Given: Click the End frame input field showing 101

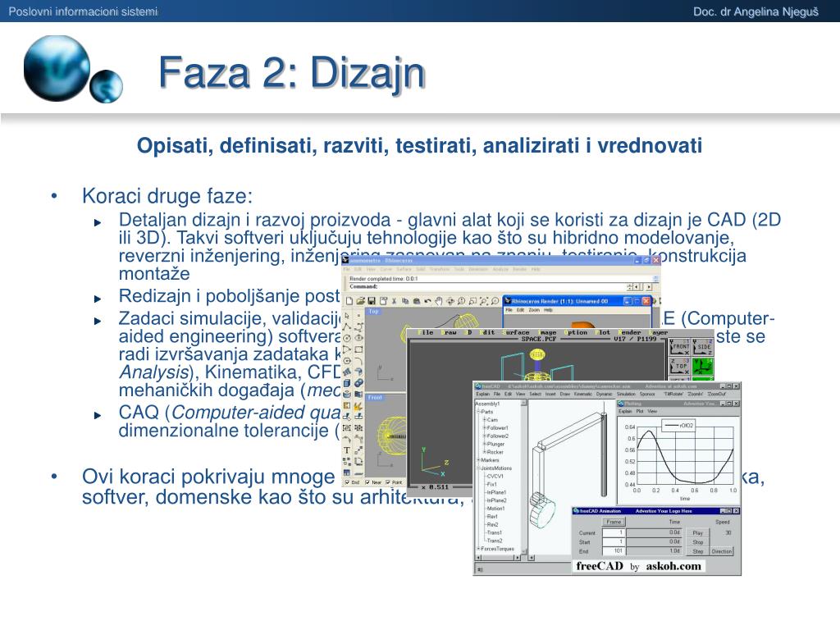Looking at the screenshot, I should pyautogui.click(x=614, y=550).
